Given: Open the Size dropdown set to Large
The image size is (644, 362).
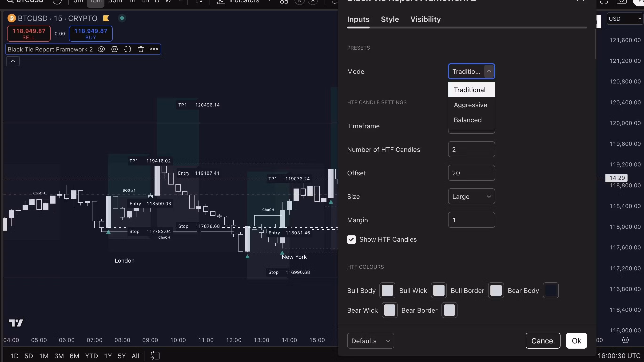Looking at the screenshot, I should (471, 196).
